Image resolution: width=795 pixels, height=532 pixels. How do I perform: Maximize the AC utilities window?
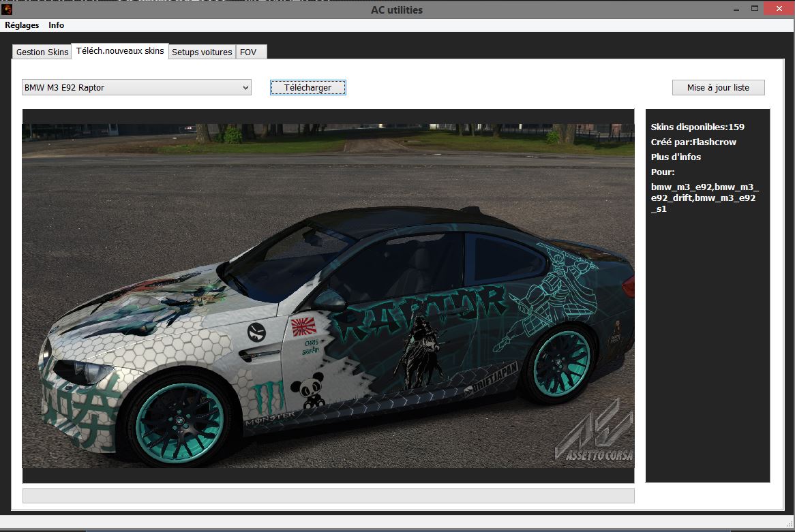755,9
